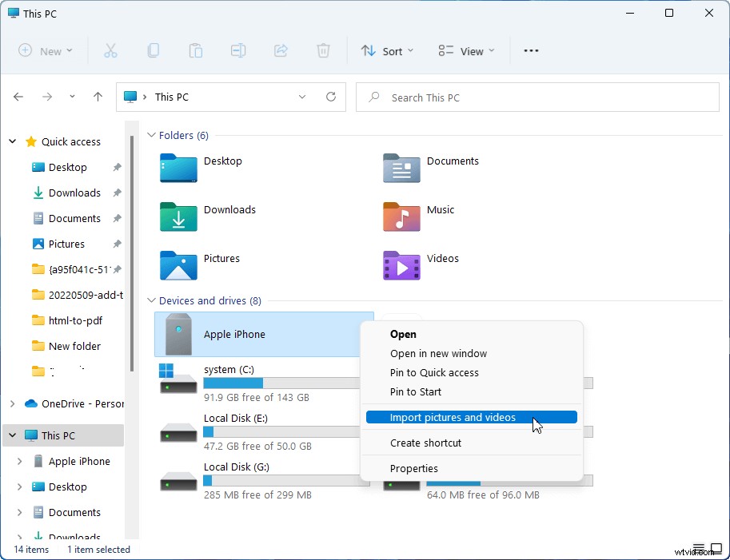730x560 pixels.
Task: Choose Open in the context menu
Action: pos(471,334)
